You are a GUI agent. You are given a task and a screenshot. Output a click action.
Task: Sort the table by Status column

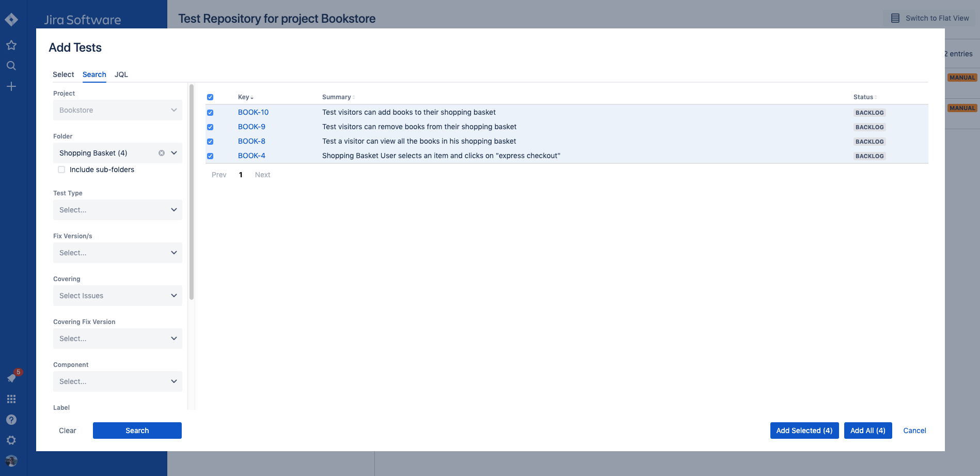pos(865,97)
